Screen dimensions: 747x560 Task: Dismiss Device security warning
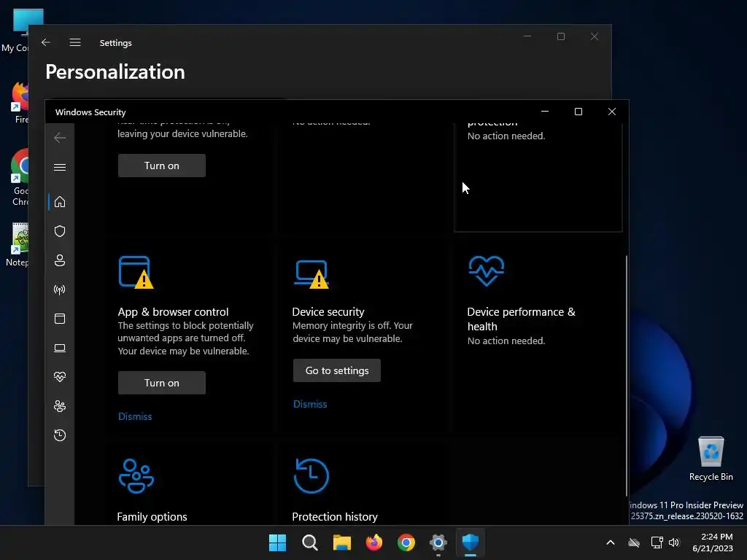pyautogui.click(x=310, y=404)
